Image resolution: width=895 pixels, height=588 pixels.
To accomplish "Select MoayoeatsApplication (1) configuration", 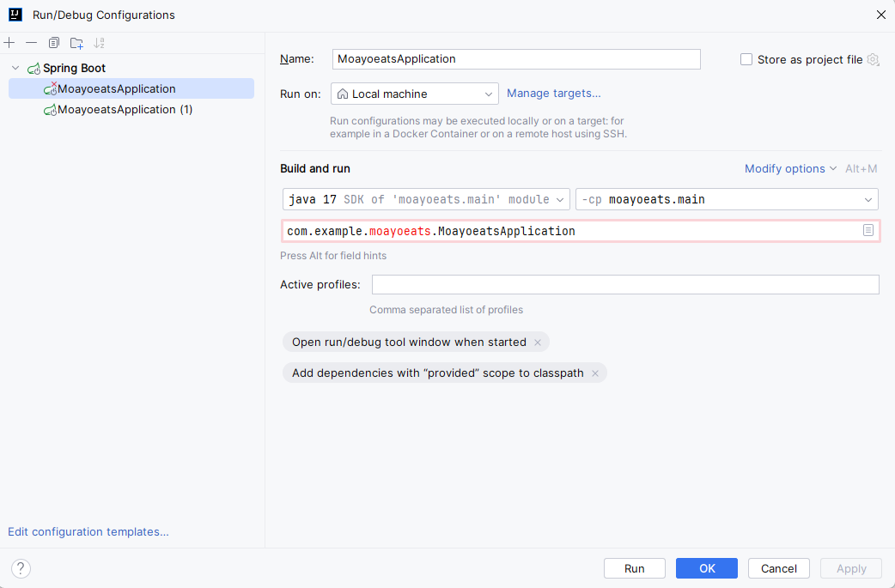I will click(131, 110).
